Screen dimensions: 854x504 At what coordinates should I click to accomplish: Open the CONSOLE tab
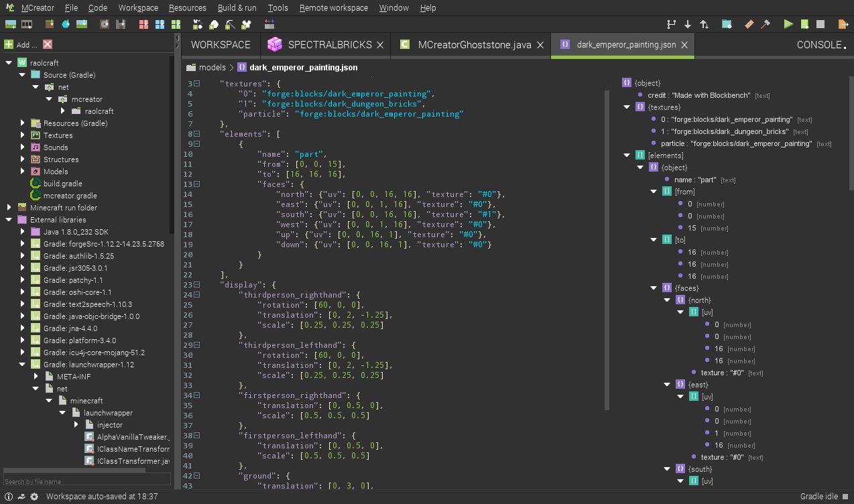[821, 45]
